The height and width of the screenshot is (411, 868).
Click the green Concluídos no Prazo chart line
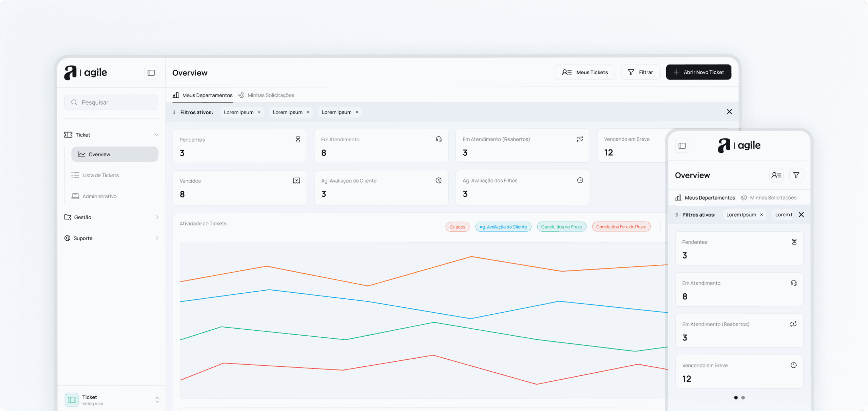pos(433,323)
